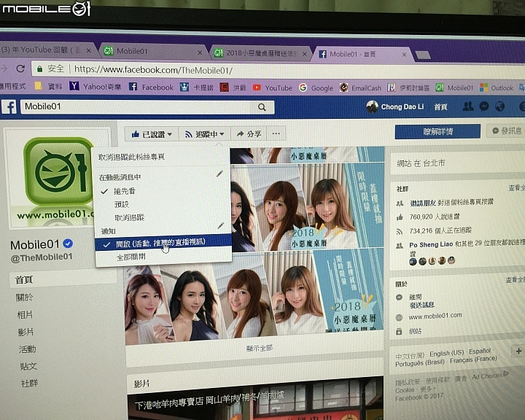Screen dimensions: 525x420
Task: Open the 卡提諾 bookmark
Action: click(x=197, y=87)
